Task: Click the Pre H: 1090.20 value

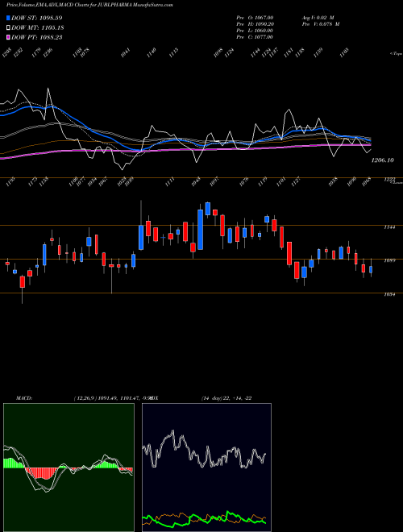Action: click(x=255, y=24)
